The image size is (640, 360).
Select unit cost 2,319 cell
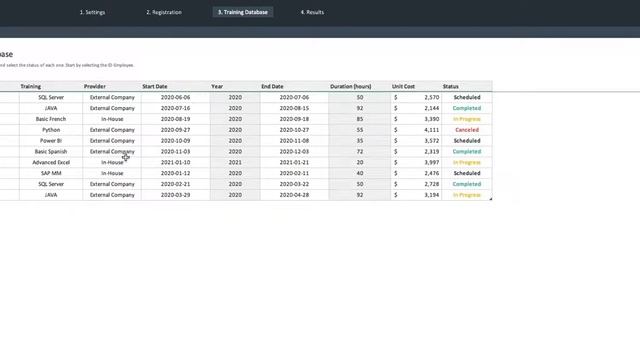pos(416,151)
